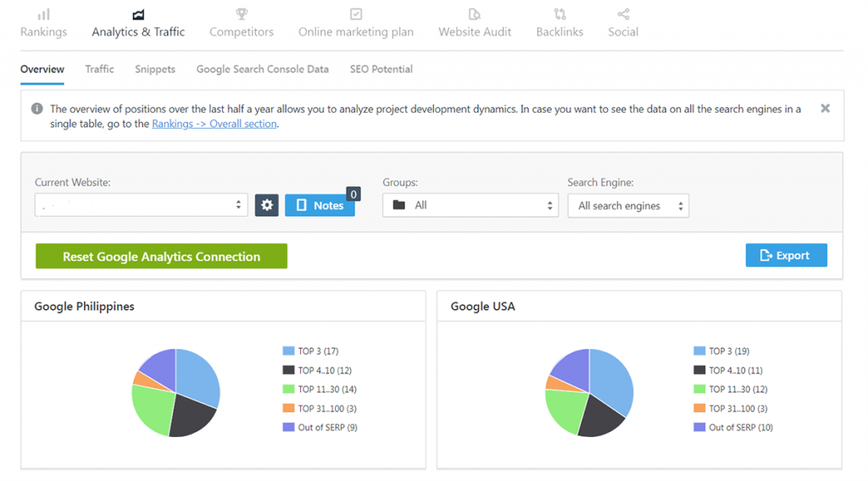Click TOP 3 blue swatch in Google Philippines legend

(288, 351)
